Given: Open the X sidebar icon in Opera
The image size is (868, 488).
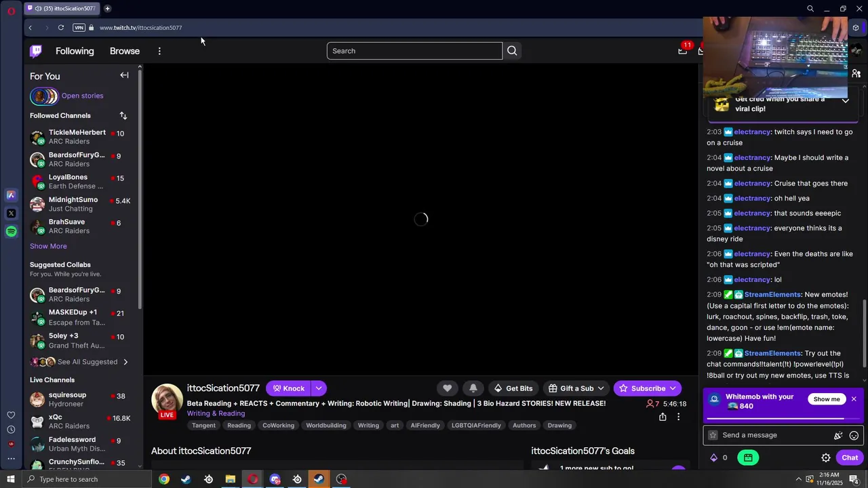Looking at the screenshot, I should tap(11, 213).
